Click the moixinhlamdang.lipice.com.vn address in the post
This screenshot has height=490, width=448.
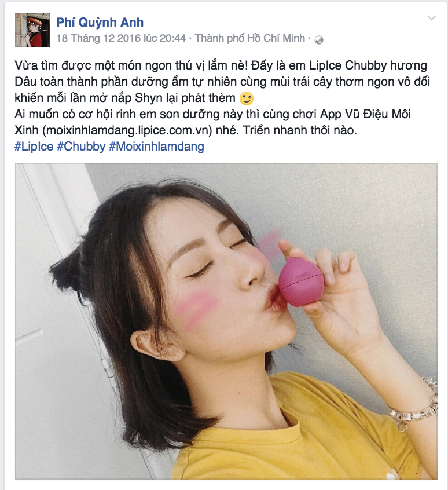(127, 130)
